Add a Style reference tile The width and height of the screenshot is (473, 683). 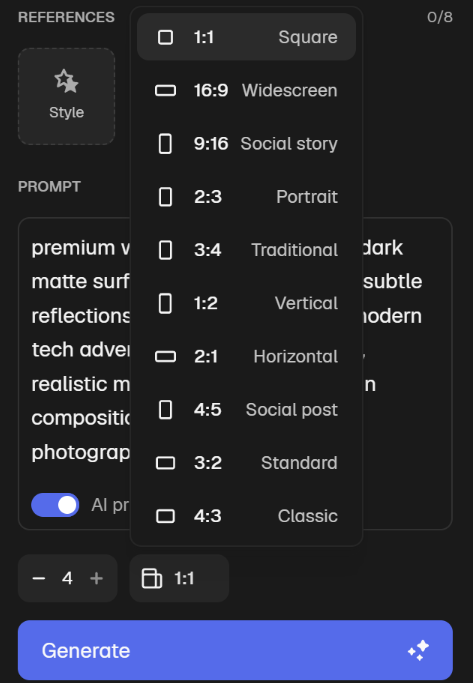[x=66, y=96]
